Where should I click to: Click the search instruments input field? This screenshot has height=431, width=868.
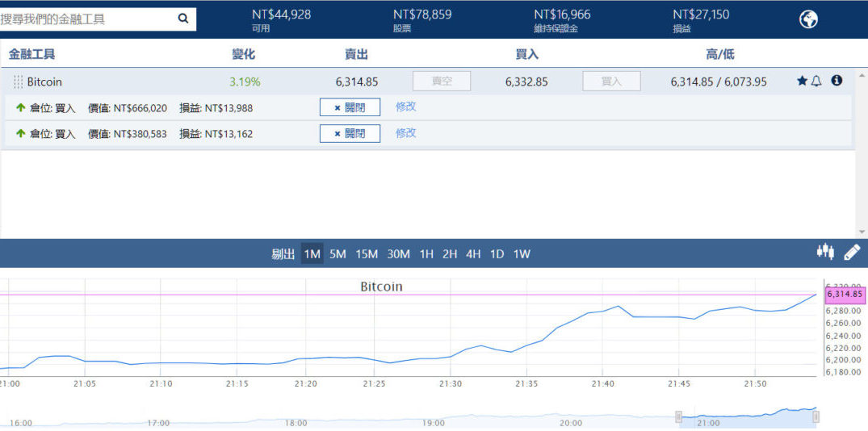click(87, 19)
